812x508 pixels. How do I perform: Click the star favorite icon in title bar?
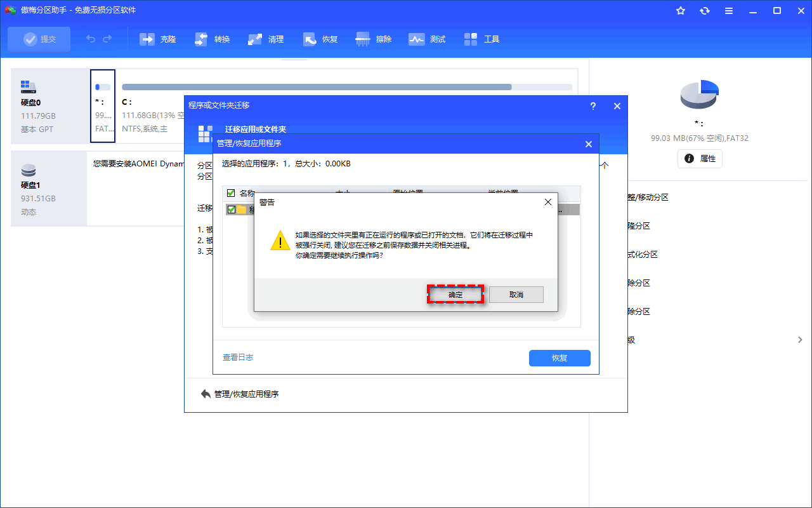[681, 10]
